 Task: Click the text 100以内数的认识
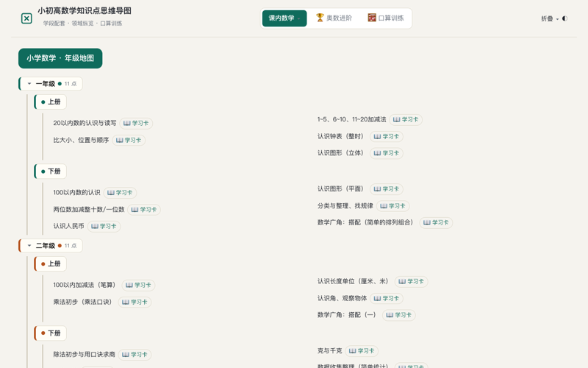pyautogui.click(x=77, y=193)
